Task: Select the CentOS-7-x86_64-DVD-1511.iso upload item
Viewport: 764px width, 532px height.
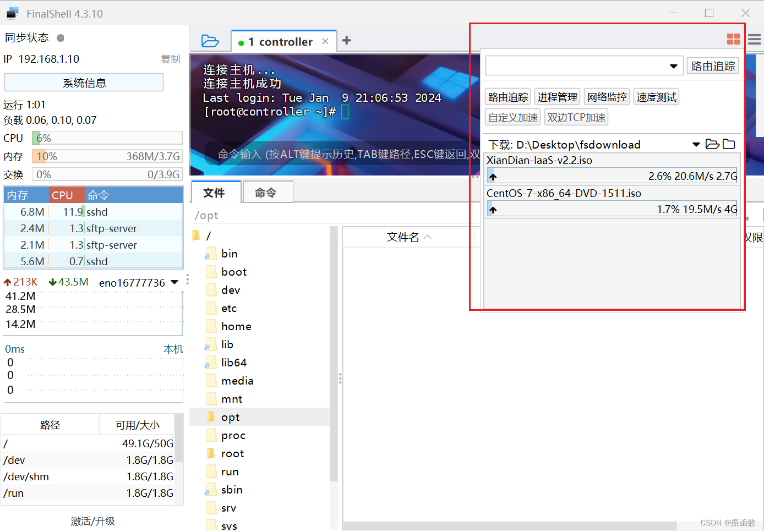Action: click(x=564, y=194)
